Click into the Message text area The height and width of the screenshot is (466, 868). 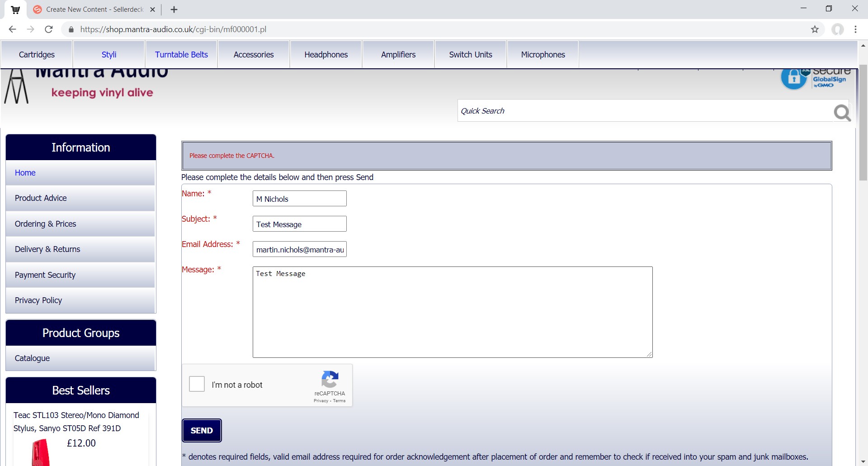point(452,312)
